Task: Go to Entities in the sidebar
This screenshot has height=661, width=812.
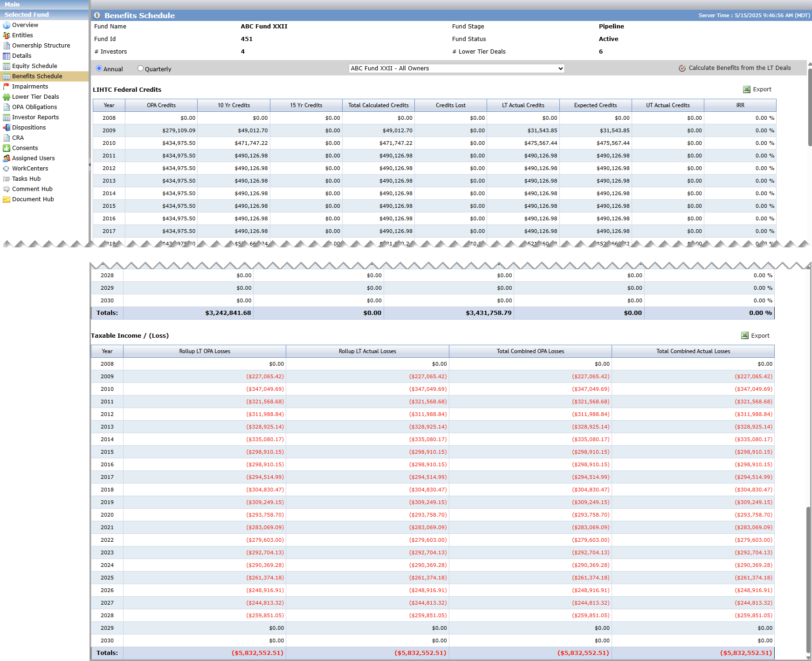Action: [x=22, y=35]
